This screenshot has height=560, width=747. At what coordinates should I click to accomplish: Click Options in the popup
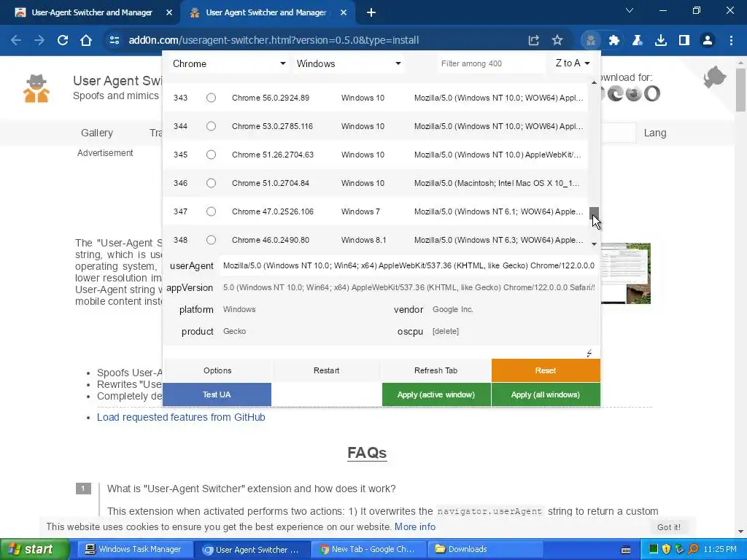[217, 370]
